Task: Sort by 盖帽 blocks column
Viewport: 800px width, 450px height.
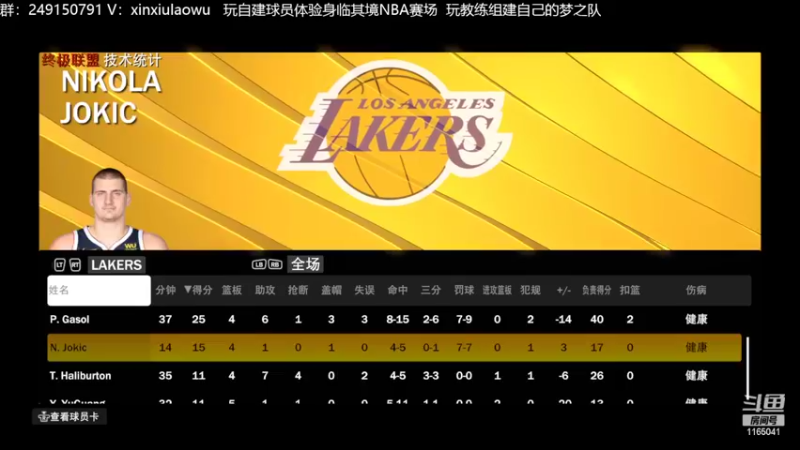Action: pyautogui.click(x=331, y=290)
